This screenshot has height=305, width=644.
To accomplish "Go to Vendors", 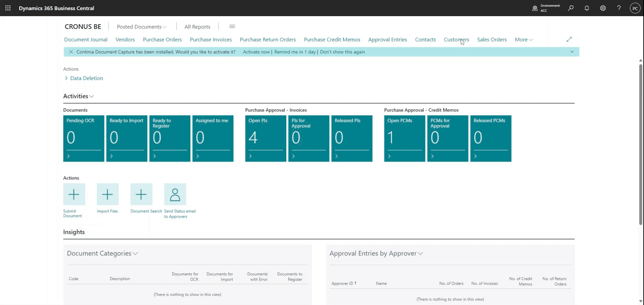I will tap(125, 39).
